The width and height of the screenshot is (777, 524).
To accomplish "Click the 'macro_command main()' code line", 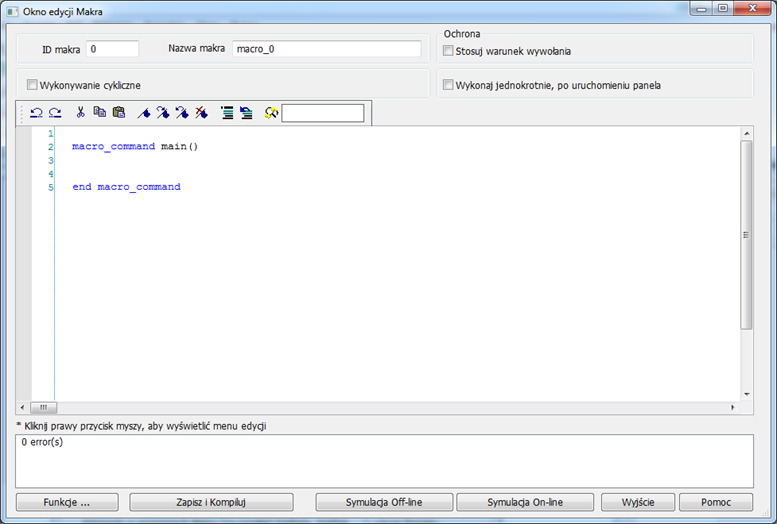I will [135, 146].
